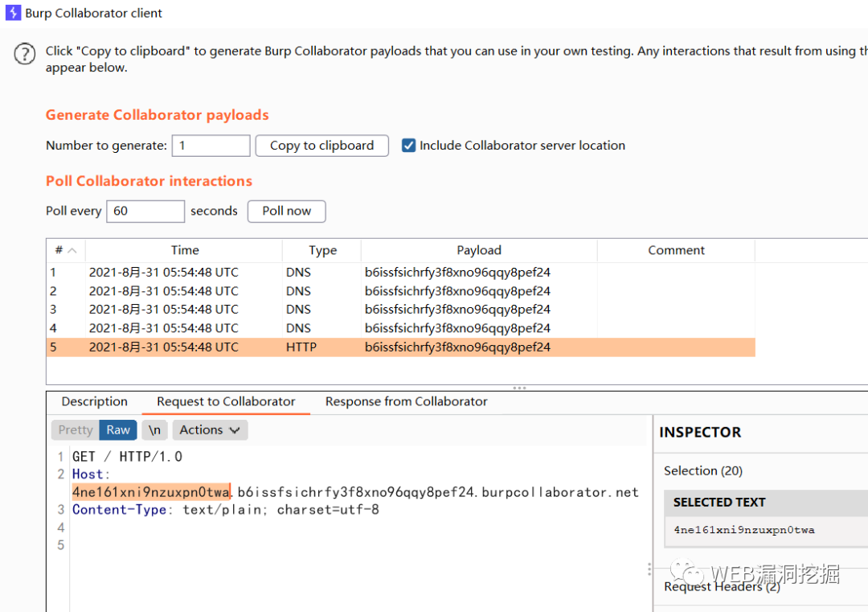The width and height of the screenshot is (868, 612).
Task: Select interaction row 2 DNS entry
Action: (401, 291)
